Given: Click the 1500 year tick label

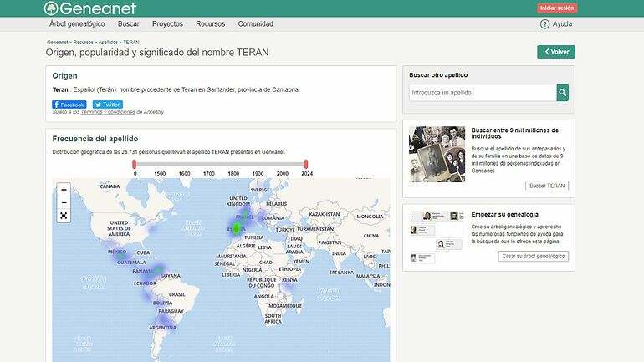Looking at the screenshot, I should 160,174.
